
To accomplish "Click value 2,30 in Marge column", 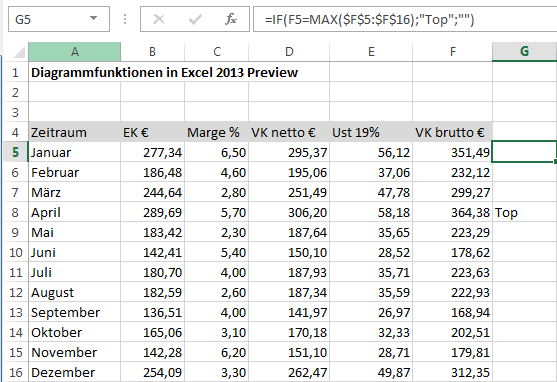I will coord(217,232).
